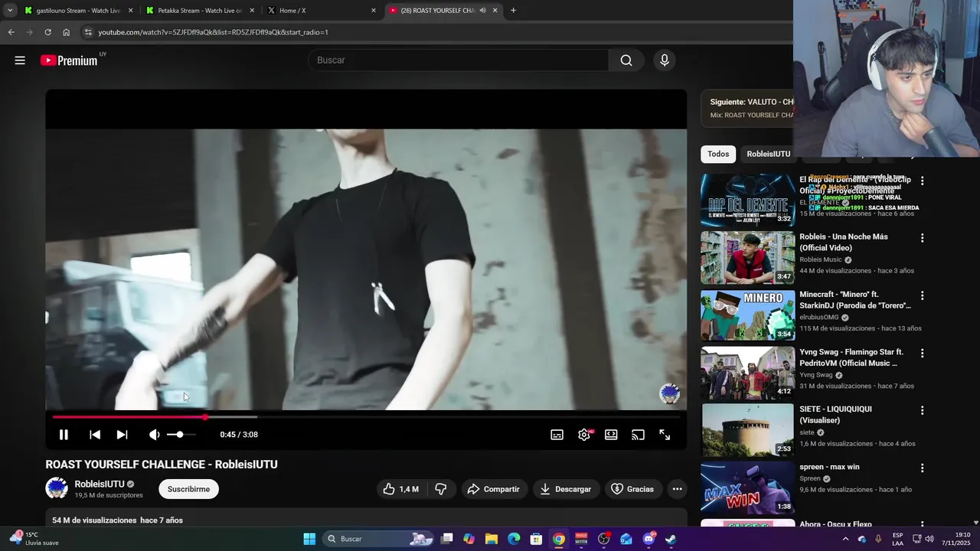Screen dimensions: 980x551
Task: Open Steam from the taskbar
Action: click(671, 539)
